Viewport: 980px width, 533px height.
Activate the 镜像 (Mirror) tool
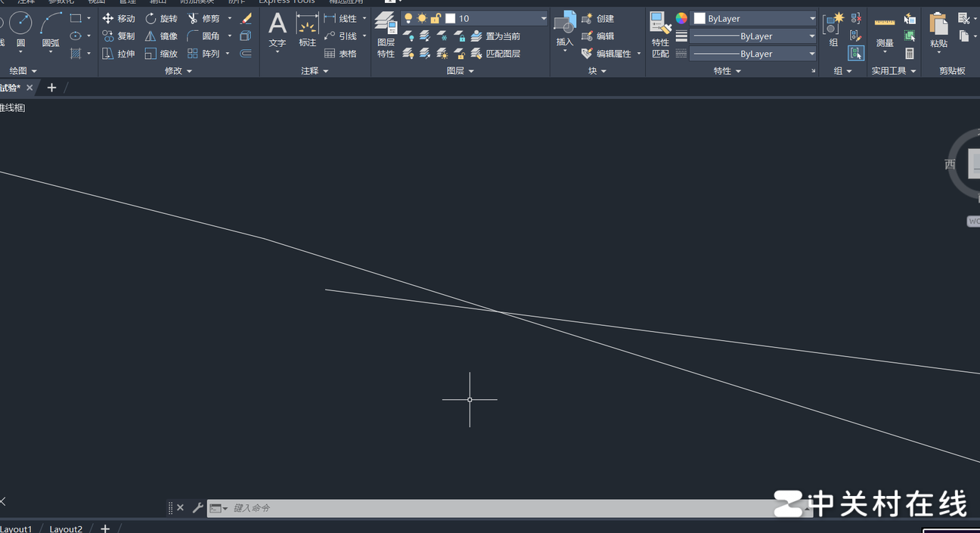(x=161, y=36)
